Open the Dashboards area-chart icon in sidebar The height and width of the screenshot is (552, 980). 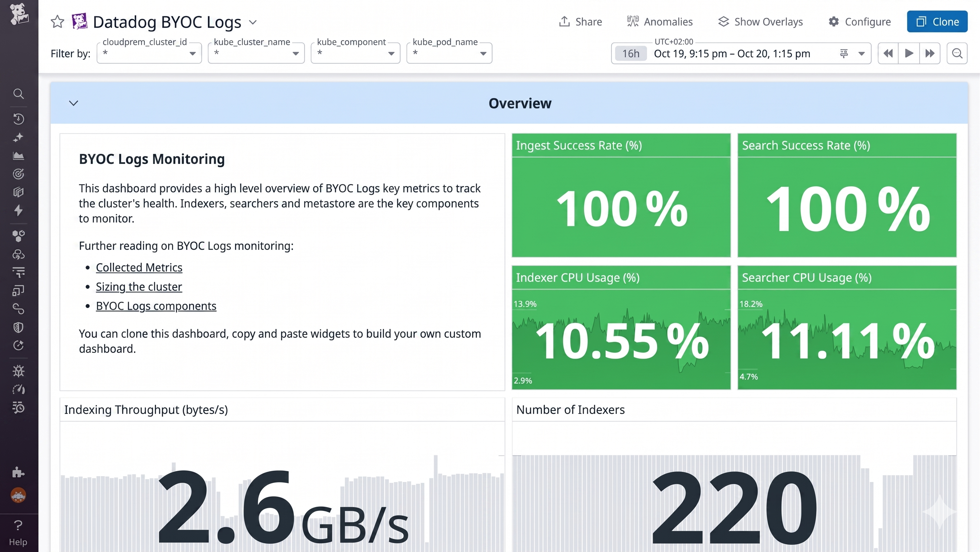18,155
